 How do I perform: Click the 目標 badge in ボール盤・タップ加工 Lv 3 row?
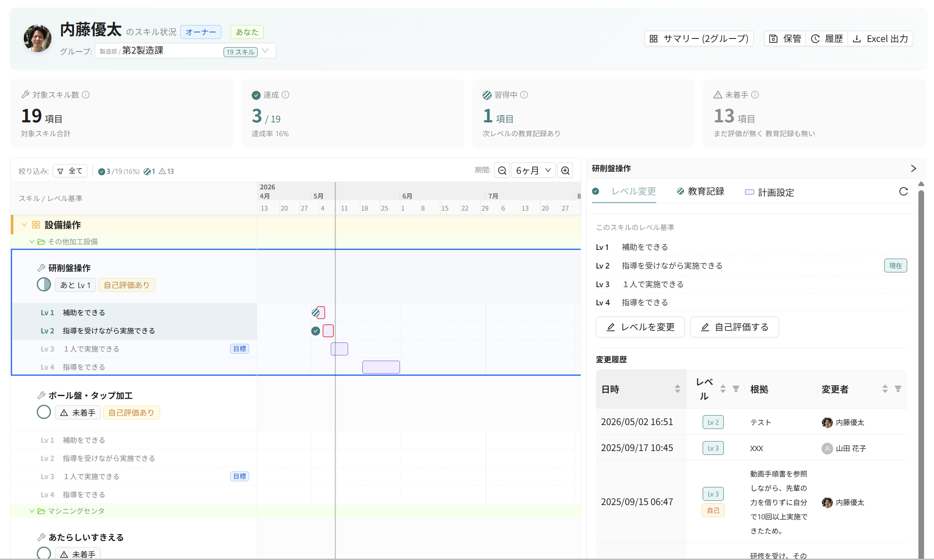point(240,477)
